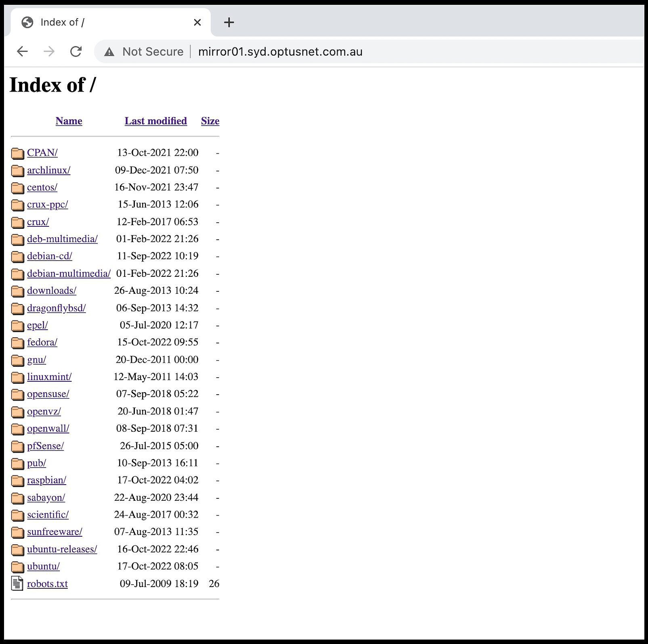Screen dimensions: 648x644
Task: Click the folder icon beside centos/
Action: coord(18,188)
